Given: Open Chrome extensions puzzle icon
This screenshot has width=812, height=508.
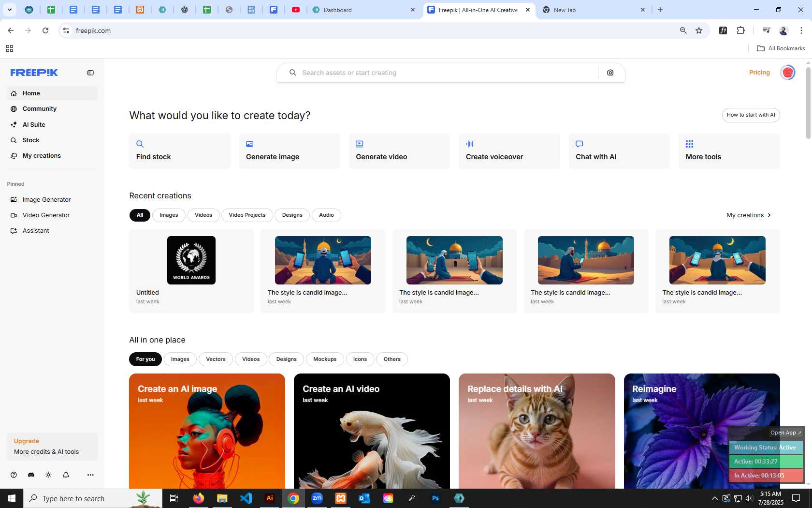Looking at the screenshot, I should click(740, 30).
